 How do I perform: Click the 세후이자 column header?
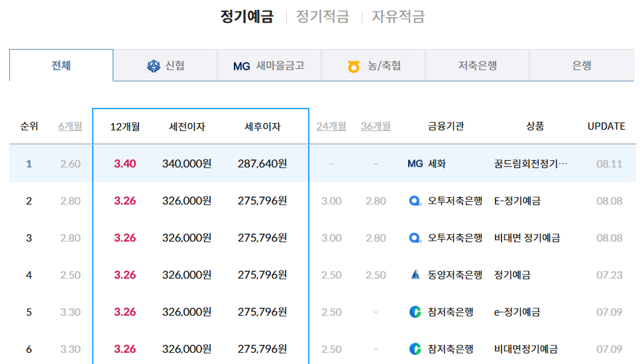(x=262, y=127)
